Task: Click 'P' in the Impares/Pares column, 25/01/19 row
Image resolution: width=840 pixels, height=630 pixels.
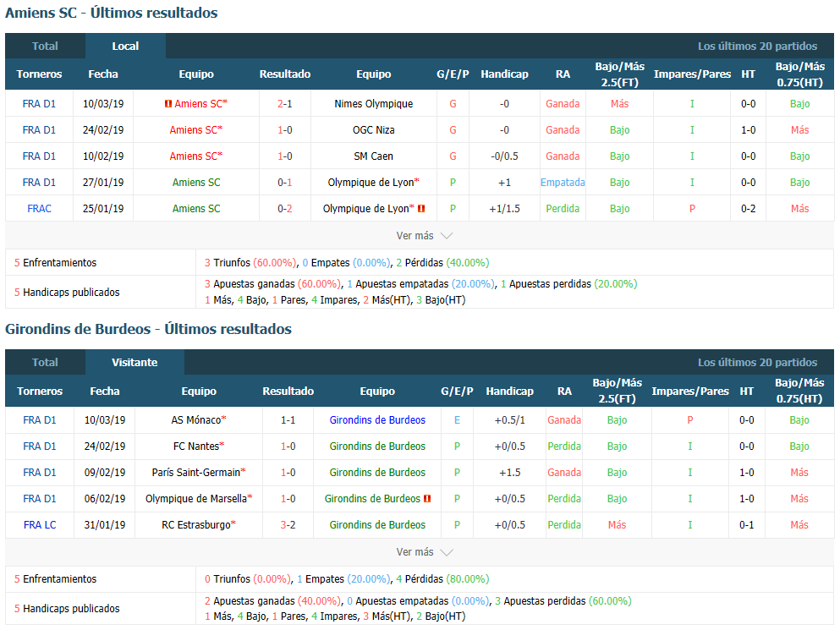Action: pos(692,209)
